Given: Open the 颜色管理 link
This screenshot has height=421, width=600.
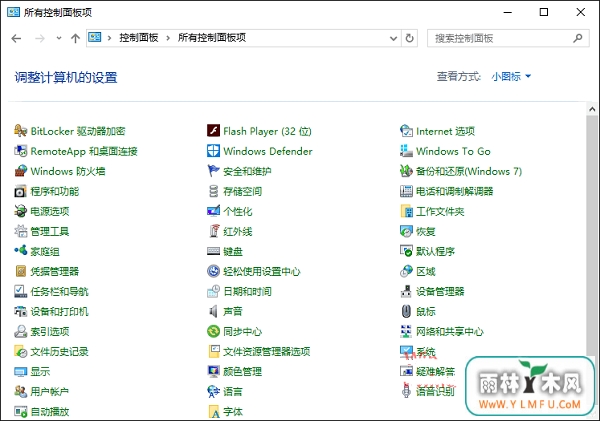Looking at the screenshot, I should click(243, 372).
